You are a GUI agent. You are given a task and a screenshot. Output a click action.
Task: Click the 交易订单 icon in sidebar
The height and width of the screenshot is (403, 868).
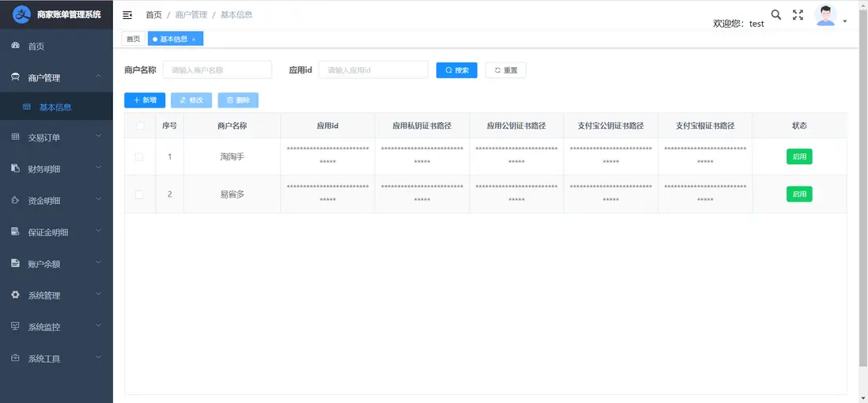click(x=16, y=137)
